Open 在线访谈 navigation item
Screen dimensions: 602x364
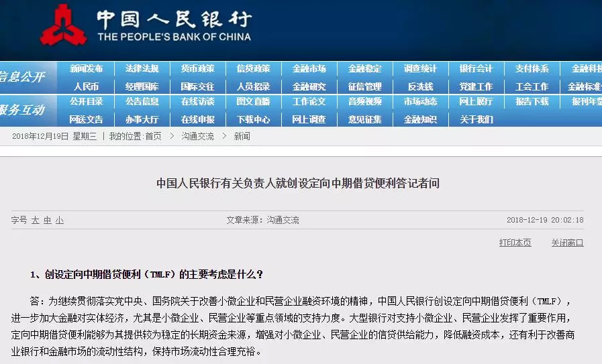[198, 102]
